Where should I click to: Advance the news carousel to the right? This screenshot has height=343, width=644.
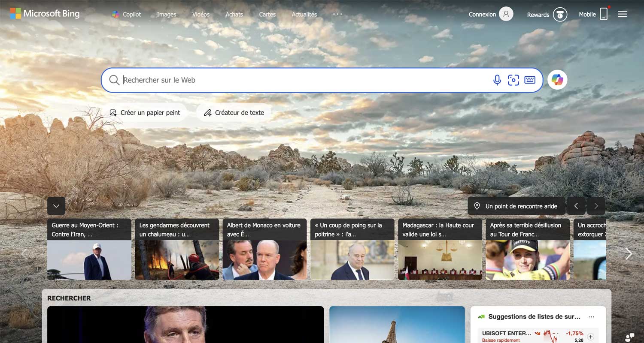pos(629,254)
